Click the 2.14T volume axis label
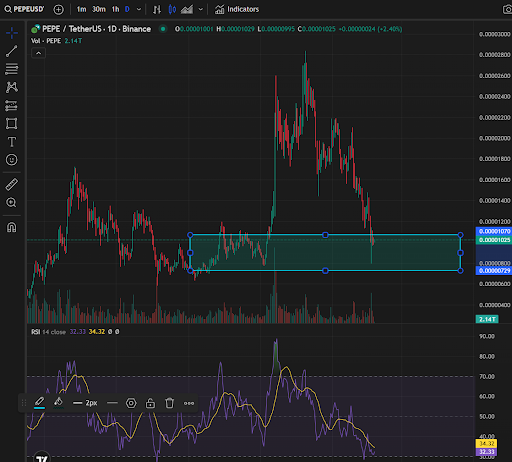Image resolution: width=512 pixels, height=462 pixels. coord(487,319)
